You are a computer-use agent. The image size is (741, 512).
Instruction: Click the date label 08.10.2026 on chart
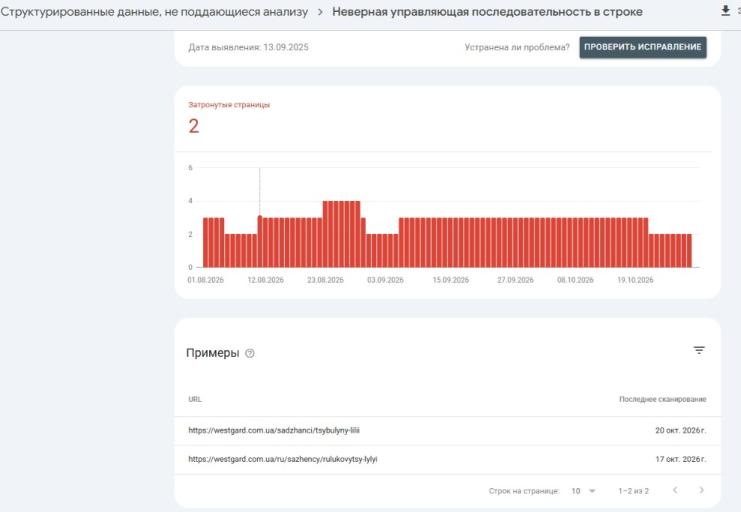tap(575, 280)
